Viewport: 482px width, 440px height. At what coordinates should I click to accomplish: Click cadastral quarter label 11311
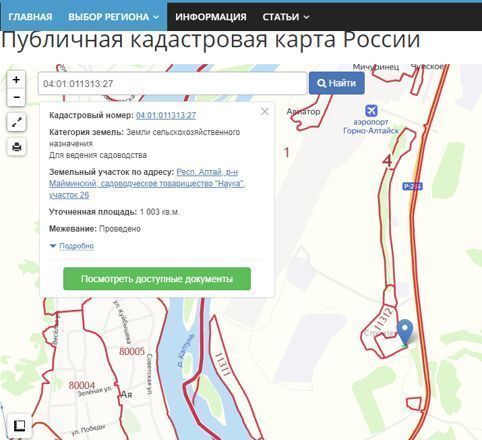click(x=223, y=364)
